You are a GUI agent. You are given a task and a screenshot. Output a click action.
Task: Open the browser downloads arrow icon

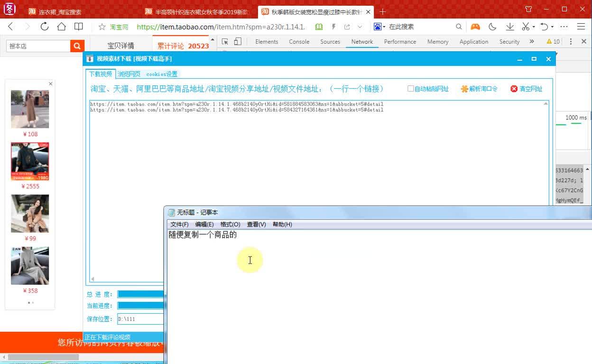pos(510,27)
